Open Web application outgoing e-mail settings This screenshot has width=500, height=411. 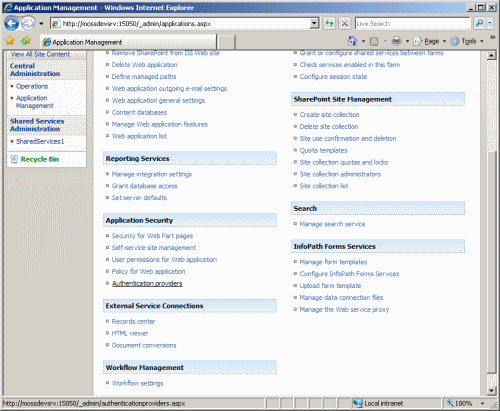tap(169, 89)
